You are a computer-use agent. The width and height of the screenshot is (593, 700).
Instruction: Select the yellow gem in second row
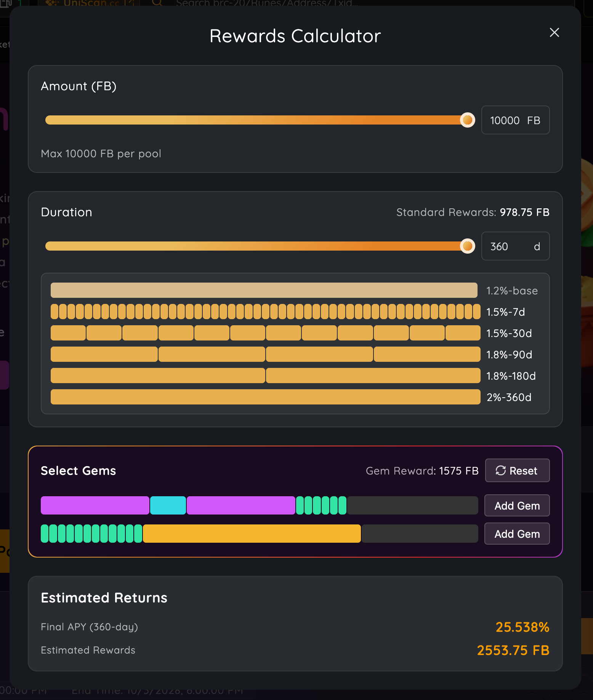click(x=252, y=534)
